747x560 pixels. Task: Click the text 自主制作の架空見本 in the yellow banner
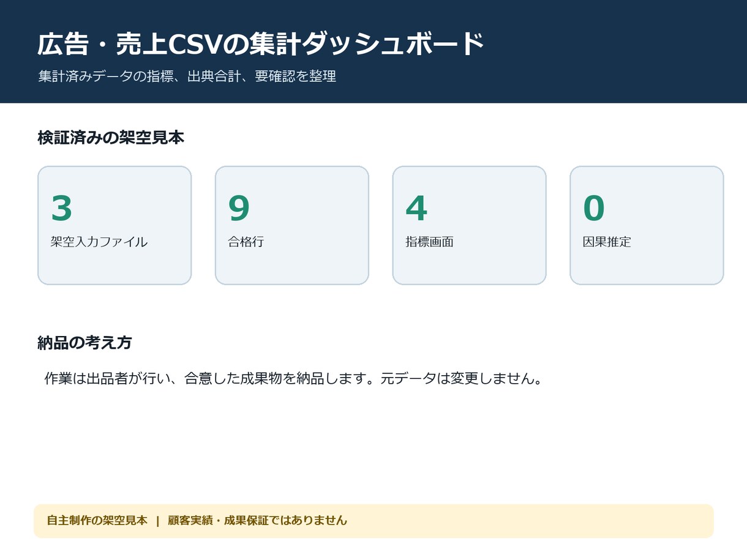[x=97, y=521]
